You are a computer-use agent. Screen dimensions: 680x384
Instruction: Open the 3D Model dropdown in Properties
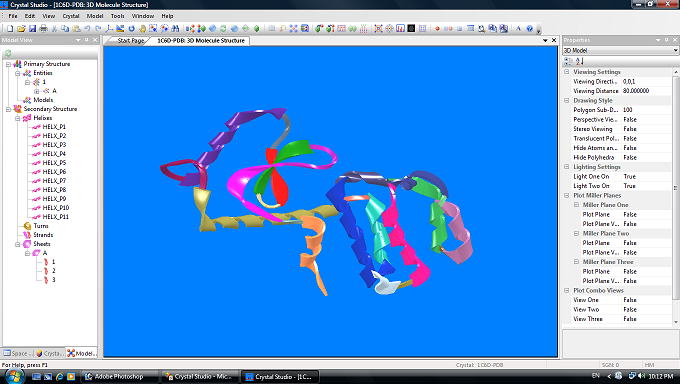[x=675, y=50]
